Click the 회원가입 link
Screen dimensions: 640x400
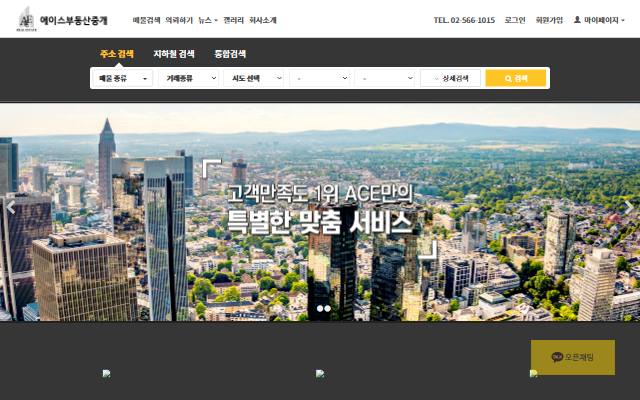point(549,20)
